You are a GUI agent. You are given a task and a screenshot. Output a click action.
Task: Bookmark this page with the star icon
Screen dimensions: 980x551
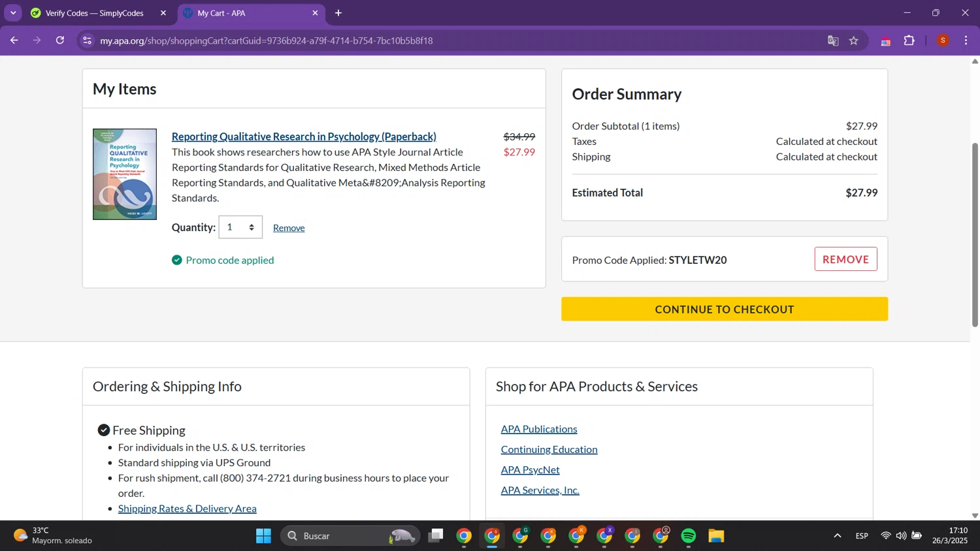tap(853, 40)
